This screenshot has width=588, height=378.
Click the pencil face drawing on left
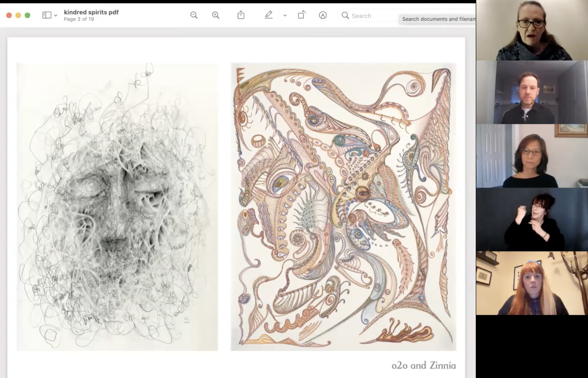click(117, 207)
